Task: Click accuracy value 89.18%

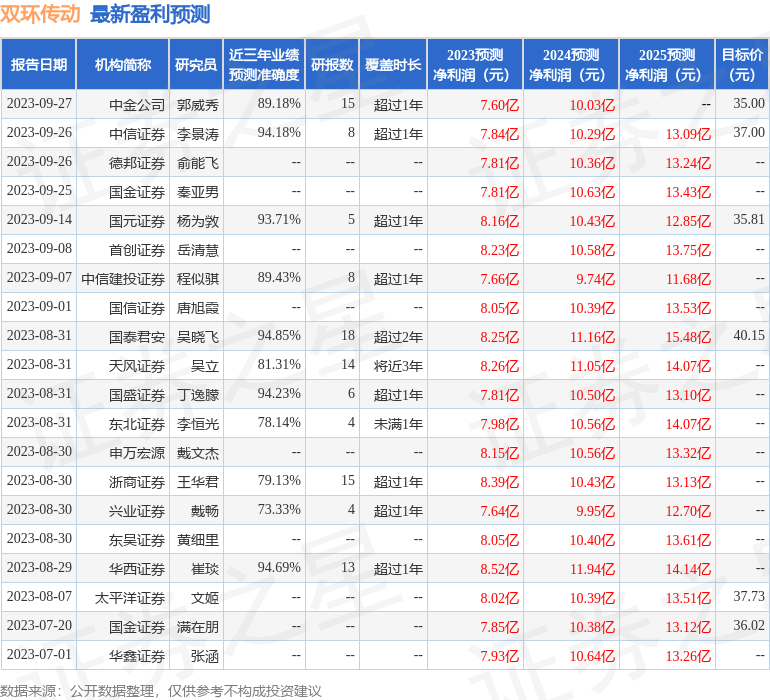Action: click(x=279, y=104)
